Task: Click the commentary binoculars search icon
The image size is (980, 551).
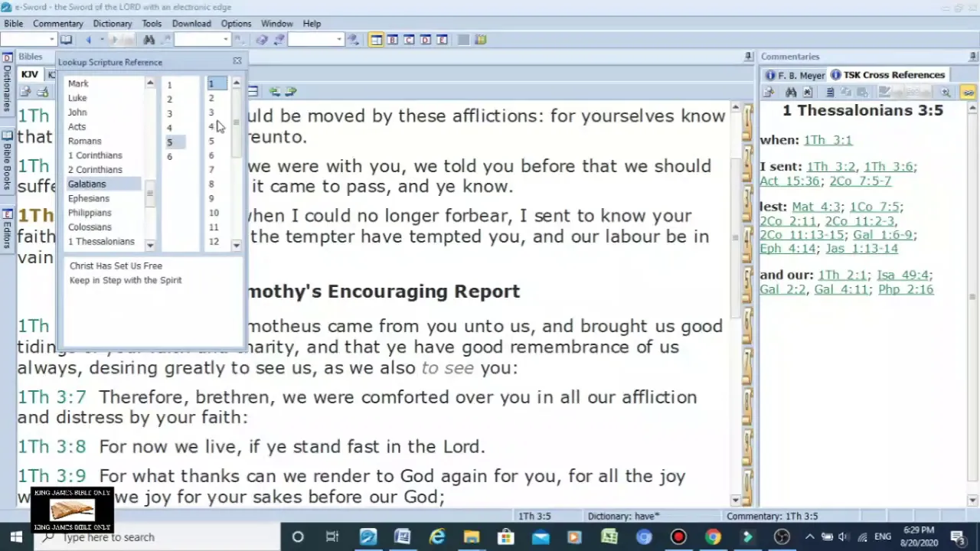Action: [791, 92]
